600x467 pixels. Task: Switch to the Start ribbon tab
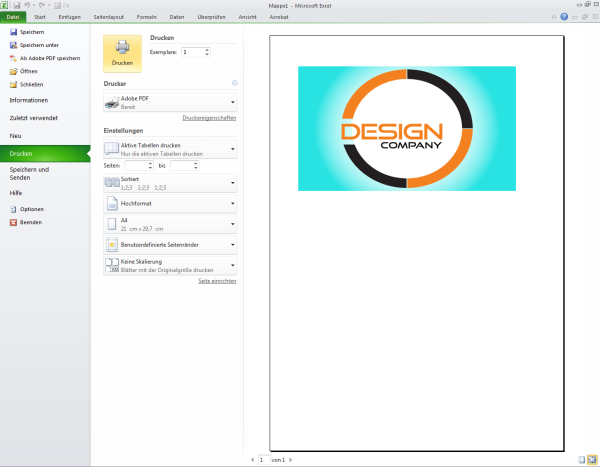pyautogui.click(x=39, y=17)
